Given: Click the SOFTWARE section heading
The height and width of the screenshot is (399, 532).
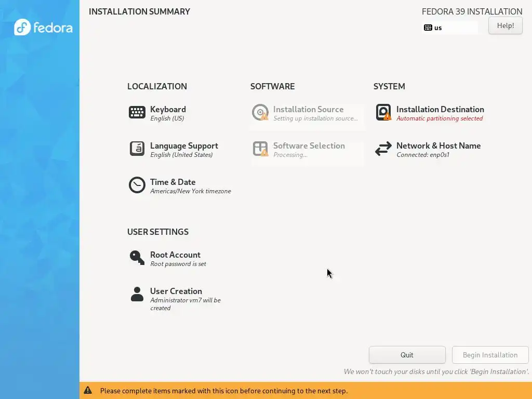Looking at the screenshot, I should pos(272,86).
